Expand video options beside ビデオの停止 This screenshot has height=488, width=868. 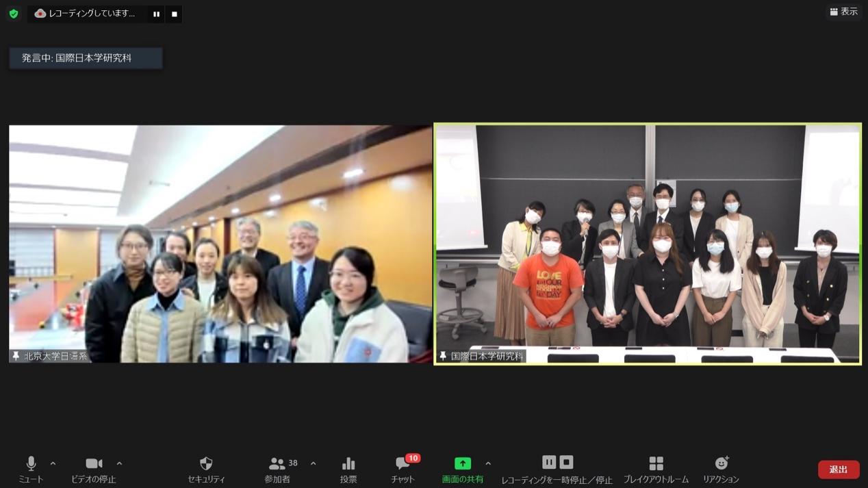pos(119,463)
